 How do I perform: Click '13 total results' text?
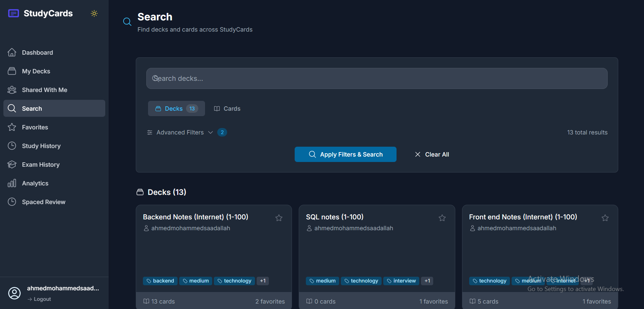tap(587, 132)
